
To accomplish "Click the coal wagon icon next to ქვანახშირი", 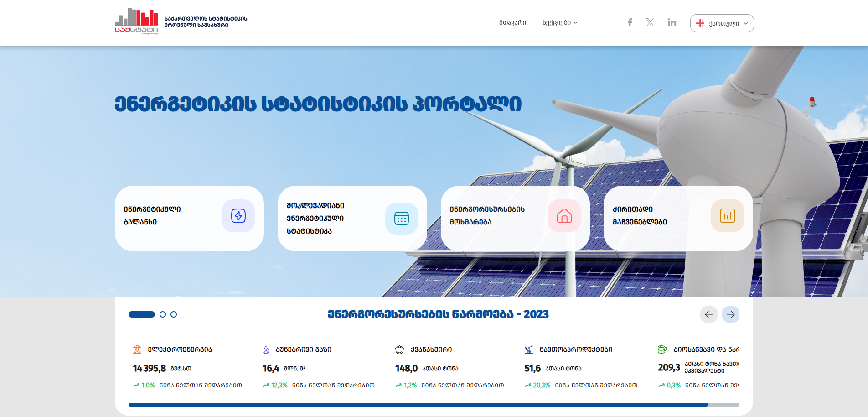I will pyautogui.click(x=399, y=349).
